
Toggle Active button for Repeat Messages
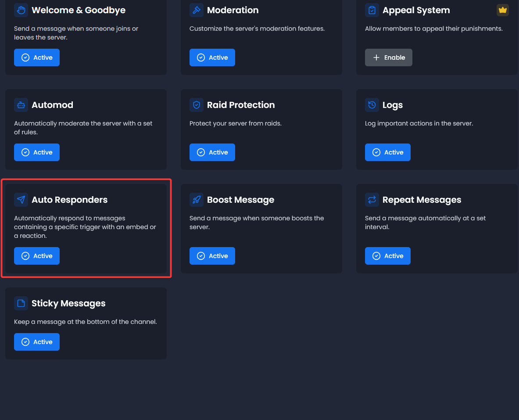coord(387,256)
